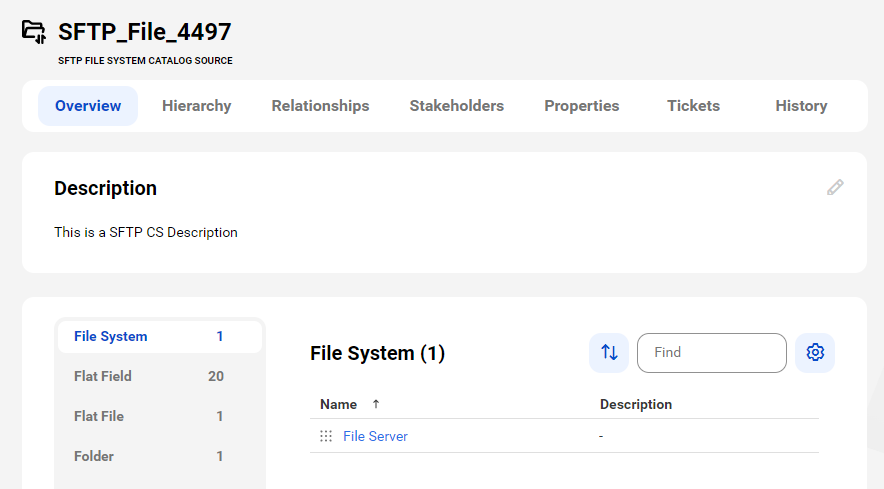The width and height of the screenshot is (884, 489).
Task: Select the SFTP_File_4497 title
Action: (145, 32)
